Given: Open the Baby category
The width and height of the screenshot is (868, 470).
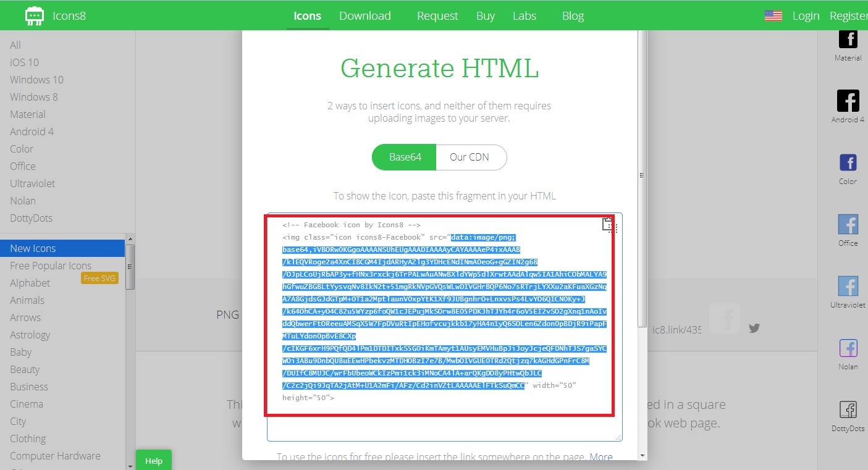Looking at the screenshot, I should pos(20,352).
